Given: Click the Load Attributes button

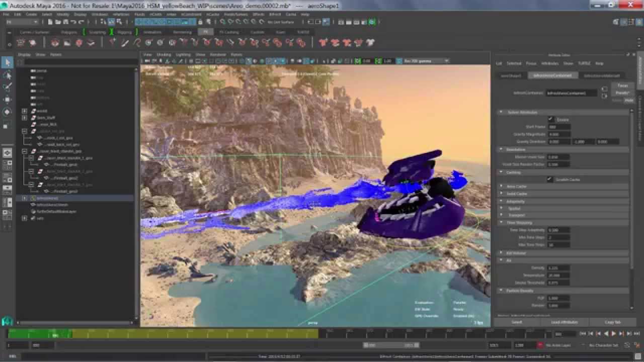Looking at the screenshot, I should (565, 322).
